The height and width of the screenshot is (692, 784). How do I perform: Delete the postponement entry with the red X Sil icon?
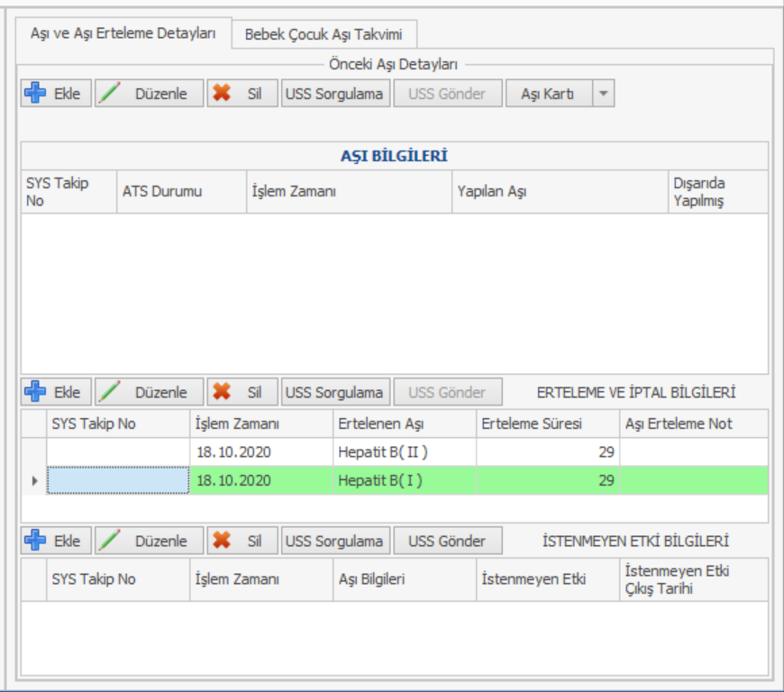point(222,393)
